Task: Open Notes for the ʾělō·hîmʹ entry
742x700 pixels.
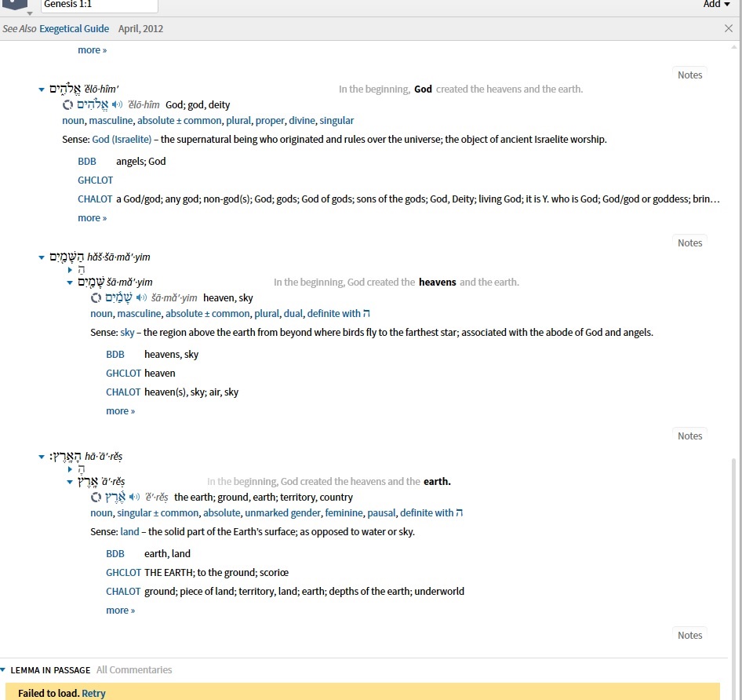Action: click(x=689, y=75)
